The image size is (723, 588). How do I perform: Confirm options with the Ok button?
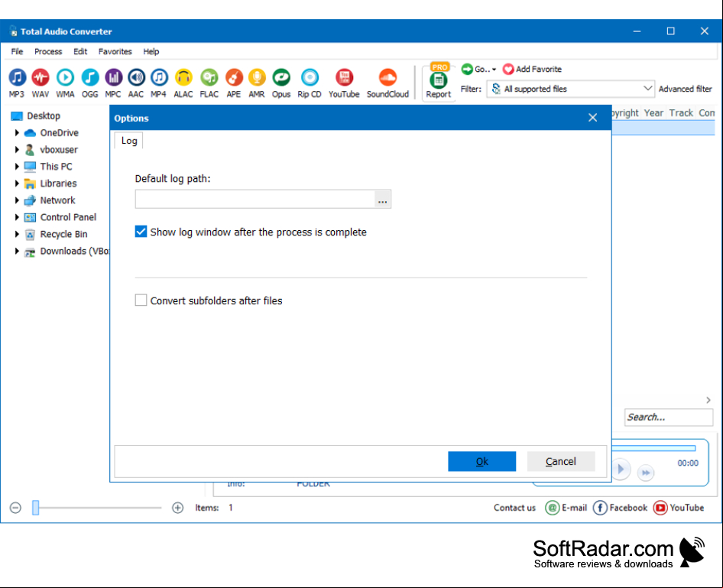[481, 461]
